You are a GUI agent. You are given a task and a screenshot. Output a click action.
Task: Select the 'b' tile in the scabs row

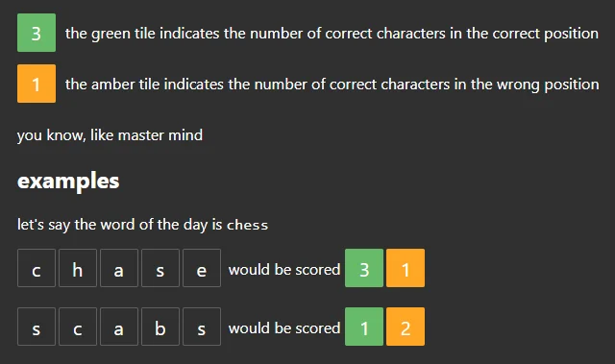pyautogui.click(x=160, y=327)
